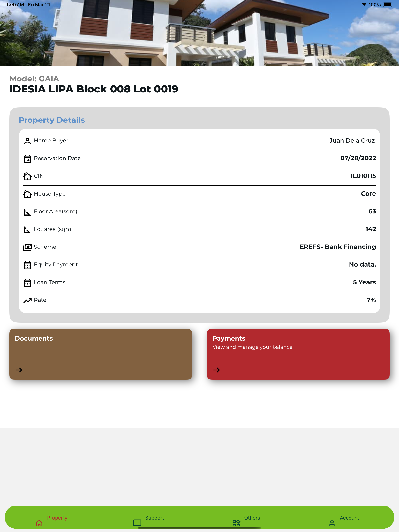Tap the Property Details heading

52,120
